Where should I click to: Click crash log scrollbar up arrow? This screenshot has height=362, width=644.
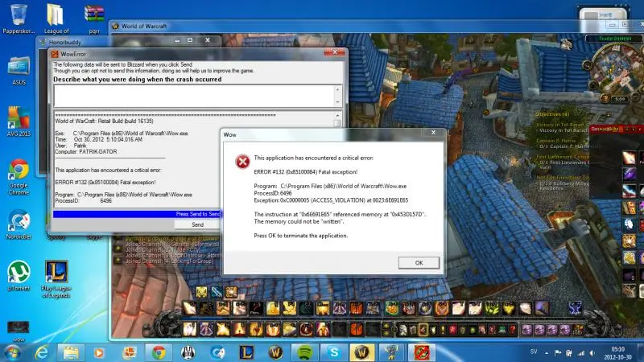(337, 115)
